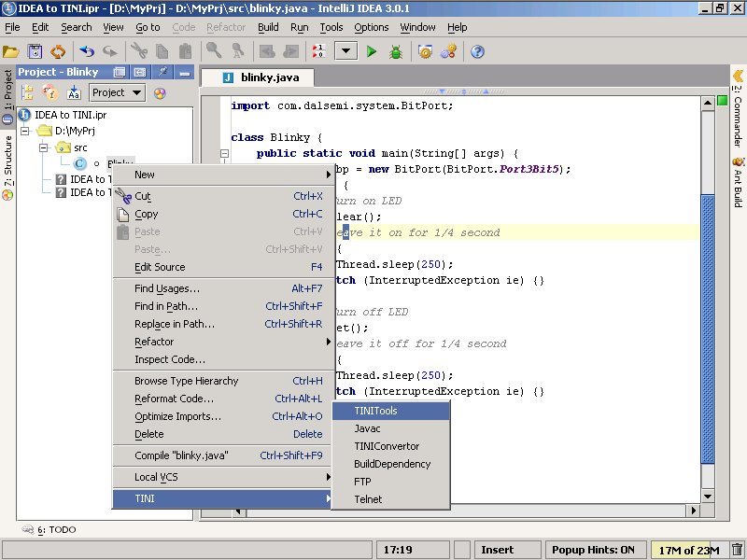Choose Find Usages... from the context menu
The width and height of the screenshot is (747, 560).
click(x=221, y=288)
